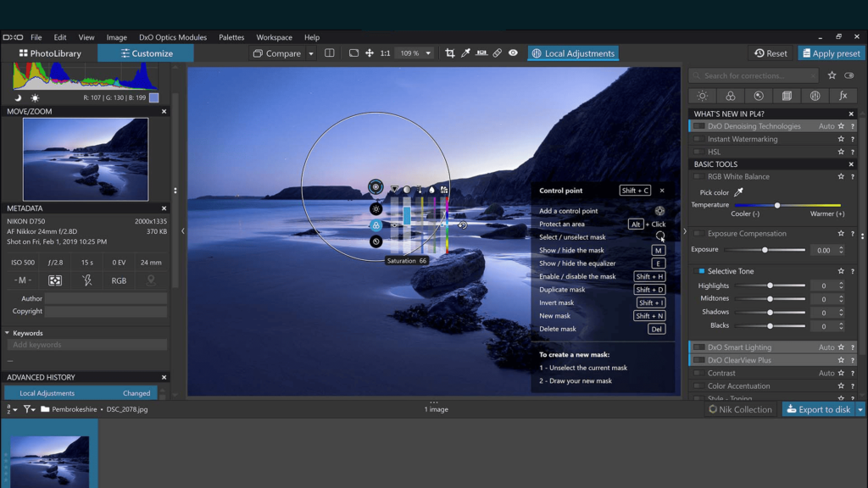Open the Palettes menu
Viewport: 868px width, 488px height.
(231, 37)
